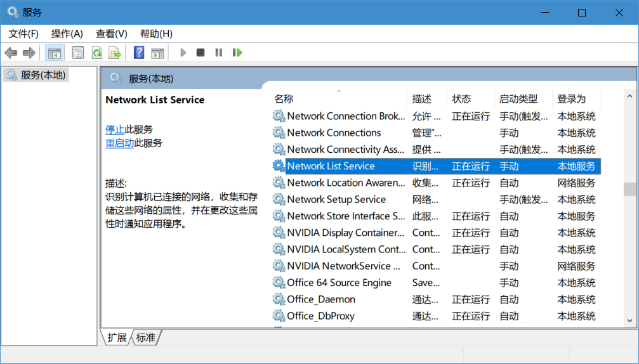Image resolution: width=639 pixels, height=364 pixels.
Task: Click the Back arrow in toolbar
Action: tap(11, 53)
